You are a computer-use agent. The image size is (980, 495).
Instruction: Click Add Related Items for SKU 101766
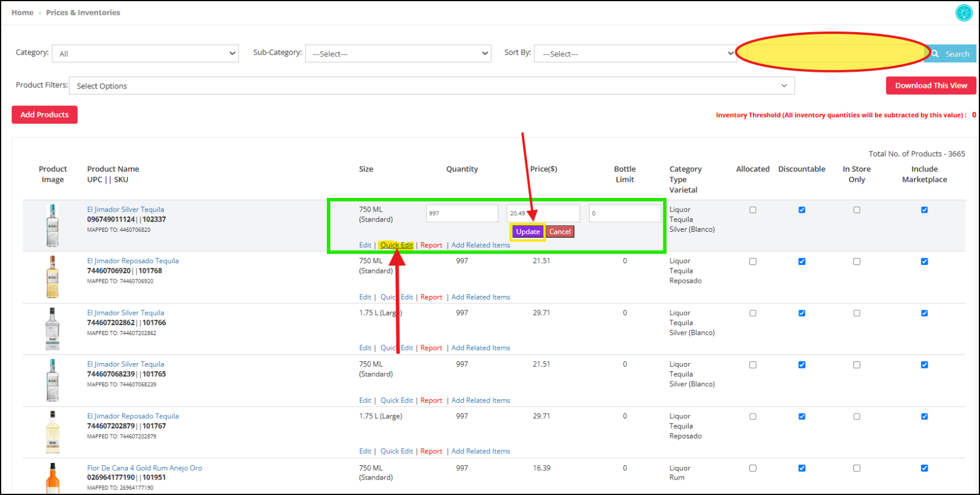coord(481,348)
